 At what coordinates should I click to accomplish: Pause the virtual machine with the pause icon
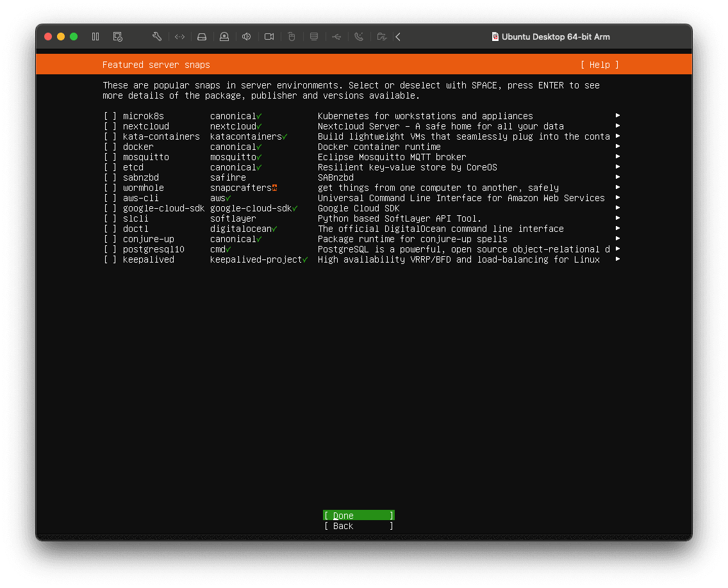(95, 37)
